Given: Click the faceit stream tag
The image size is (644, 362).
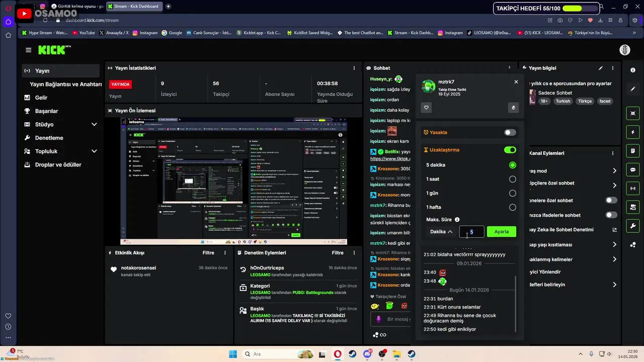Looking at the screenshot, I should (605, 101).
